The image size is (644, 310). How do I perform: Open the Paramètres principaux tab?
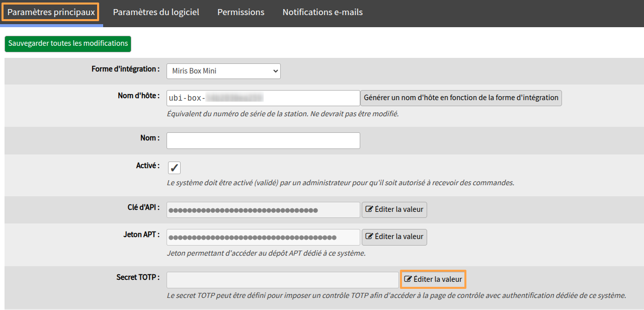click(51, 12)
